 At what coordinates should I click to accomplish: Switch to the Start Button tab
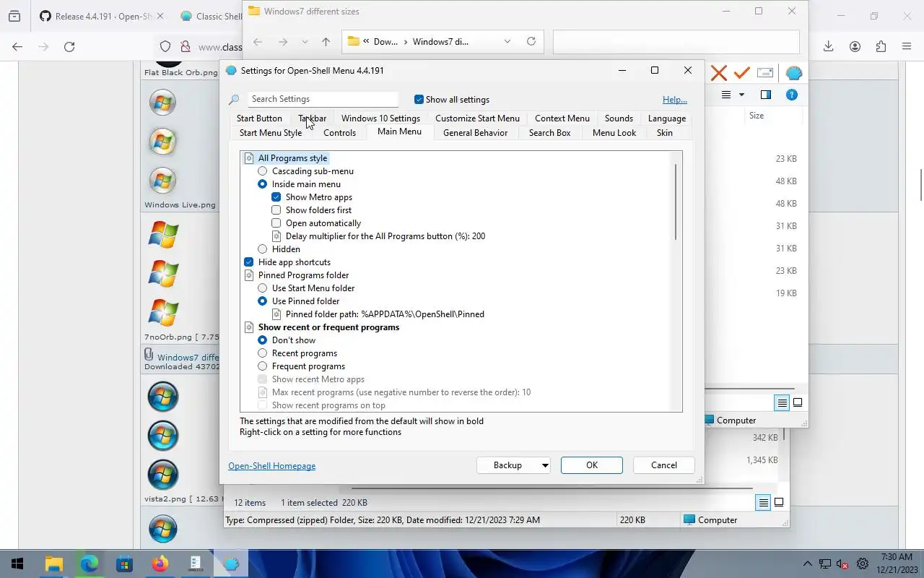tap(259, 118)
